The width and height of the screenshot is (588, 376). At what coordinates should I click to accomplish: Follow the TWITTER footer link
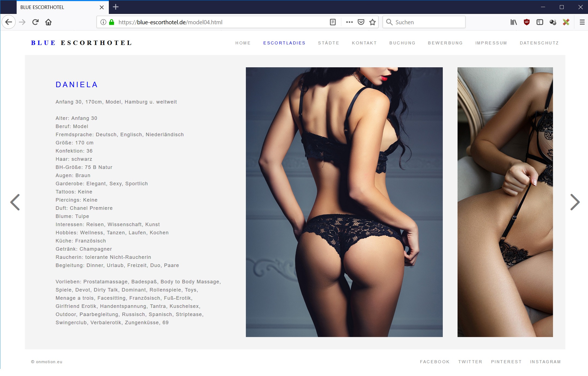(470, 362)
